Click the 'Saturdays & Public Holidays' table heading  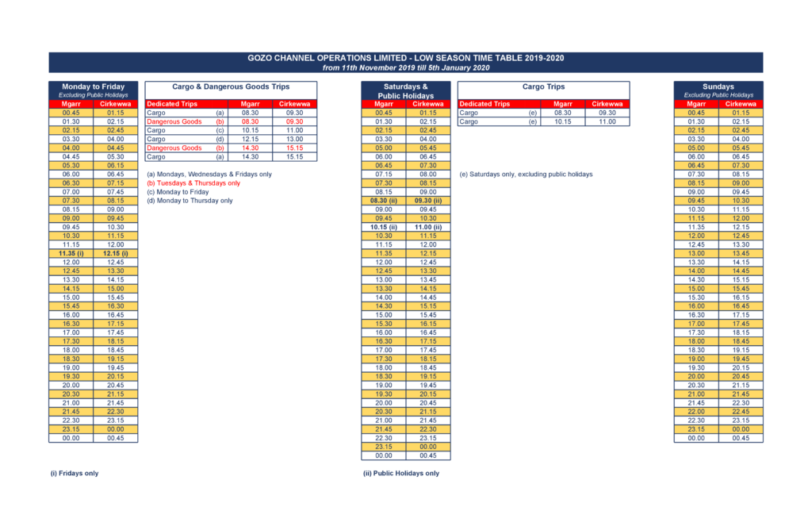pyautogui.click(x=406, y=91)
